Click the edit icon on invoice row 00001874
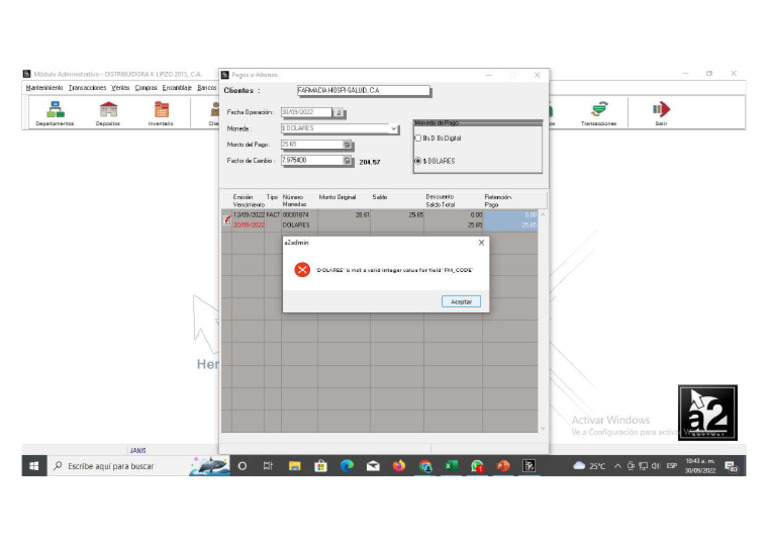The height and width of the screenshot is (543, 768). pyautogui.click(x=227, y=220)
